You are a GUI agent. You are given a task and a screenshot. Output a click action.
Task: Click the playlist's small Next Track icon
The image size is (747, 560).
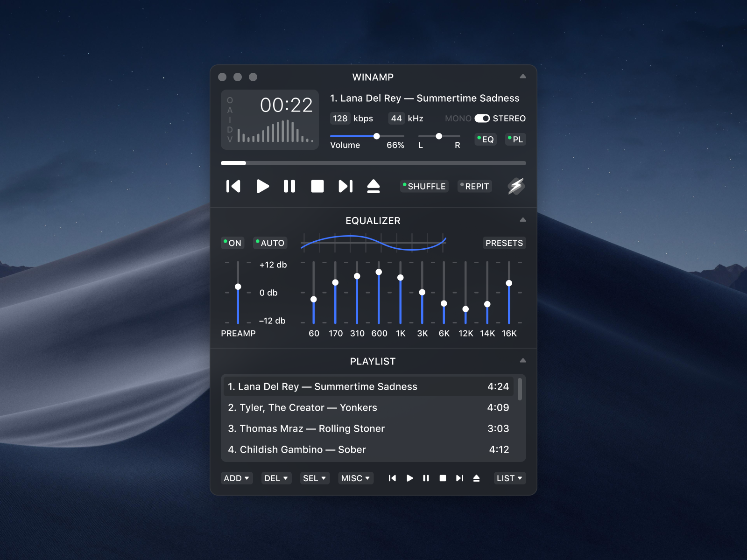(459, 478)
